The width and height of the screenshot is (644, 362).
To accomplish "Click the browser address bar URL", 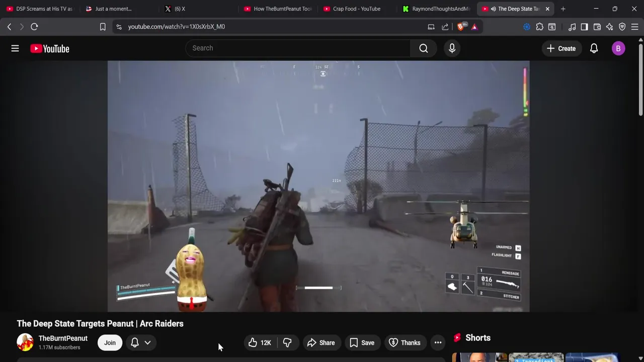I will pyautogui.click(x=177, y=27).
